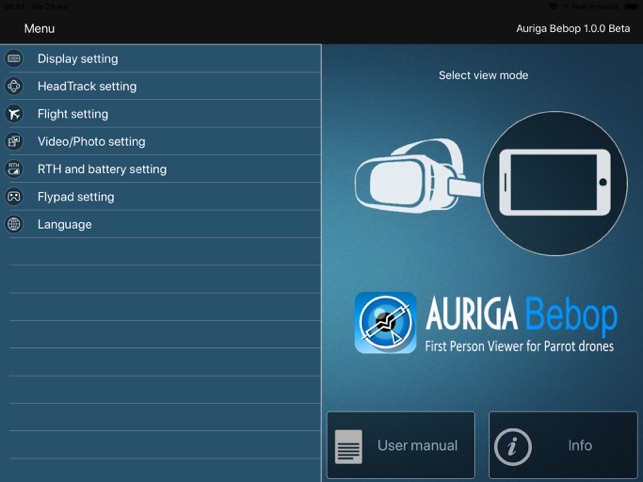
Task: Open the Flight setting menu item
Action: 160,114
